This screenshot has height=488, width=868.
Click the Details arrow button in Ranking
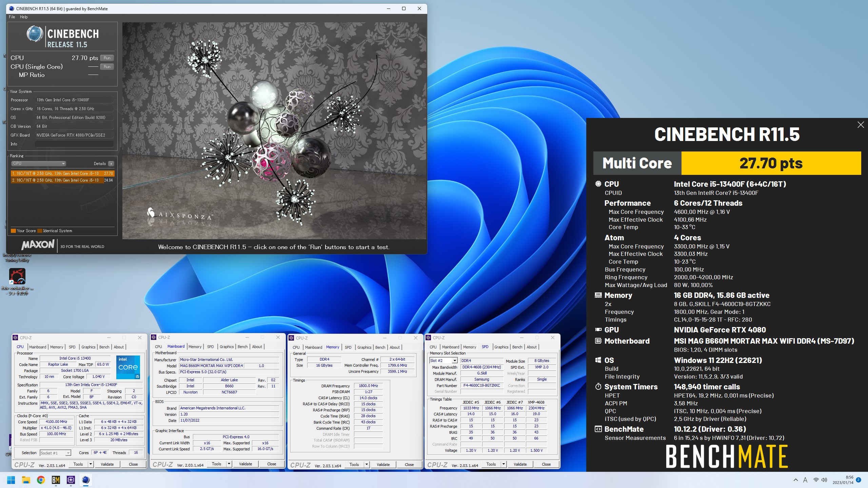(x=111, y=164)
